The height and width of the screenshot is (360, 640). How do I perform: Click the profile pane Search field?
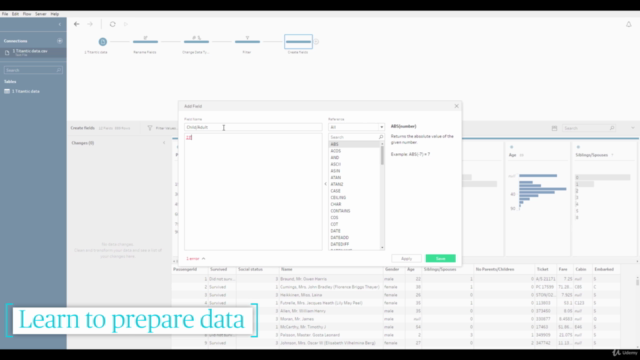(589, 128)
